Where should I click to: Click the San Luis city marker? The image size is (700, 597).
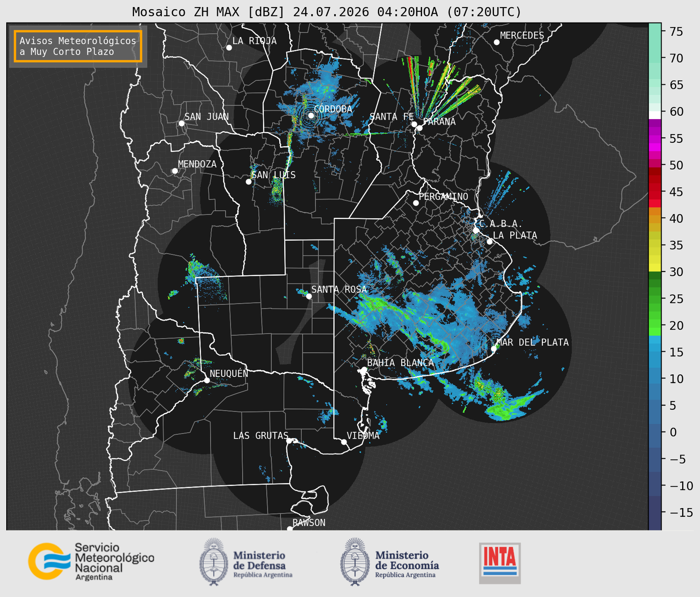[249, 182]
